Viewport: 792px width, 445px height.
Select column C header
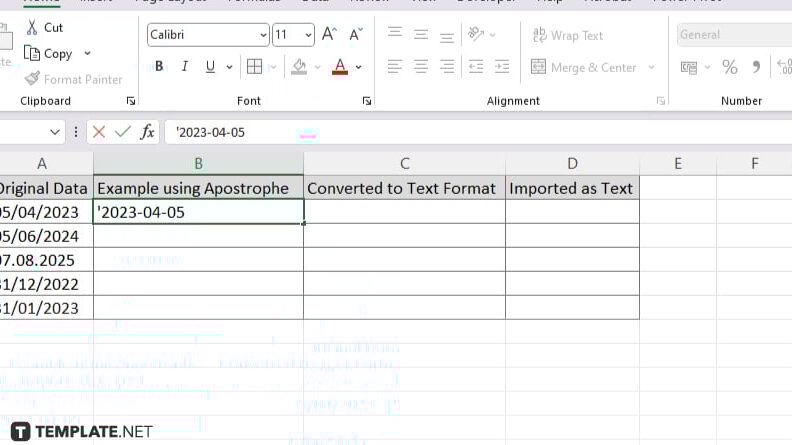(x=404, y=163)
